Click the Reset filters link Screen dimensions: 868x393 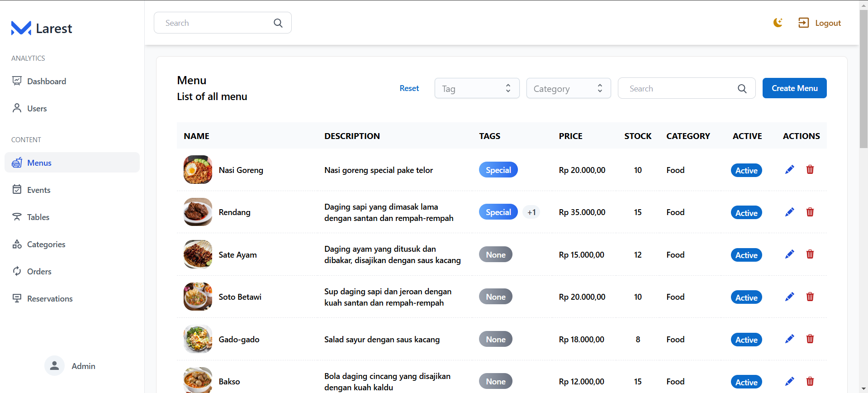[x=409, y=88]
